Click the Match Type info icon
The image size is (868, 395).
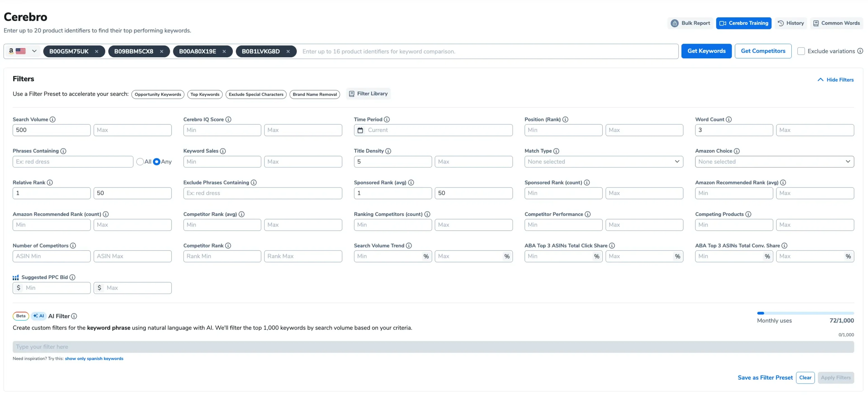(556, 151)
